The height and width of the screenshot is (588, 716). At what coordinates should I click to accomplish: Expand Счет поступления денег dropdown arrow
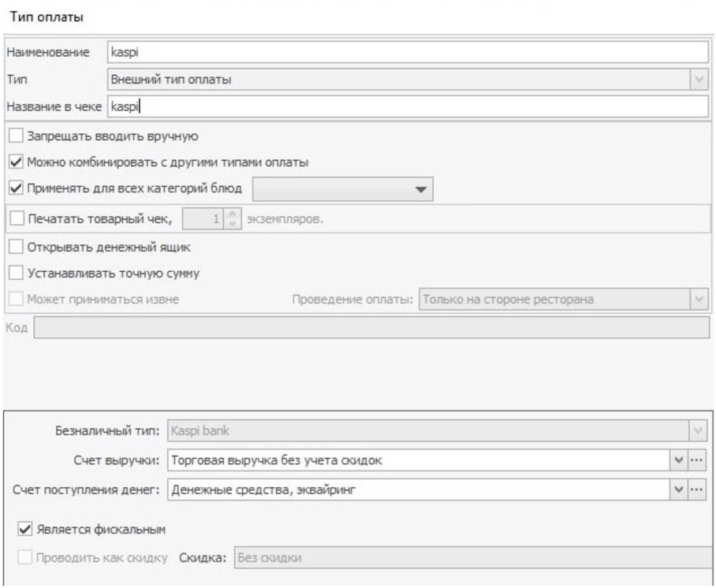pyautogui.click(x=679, y=489)
